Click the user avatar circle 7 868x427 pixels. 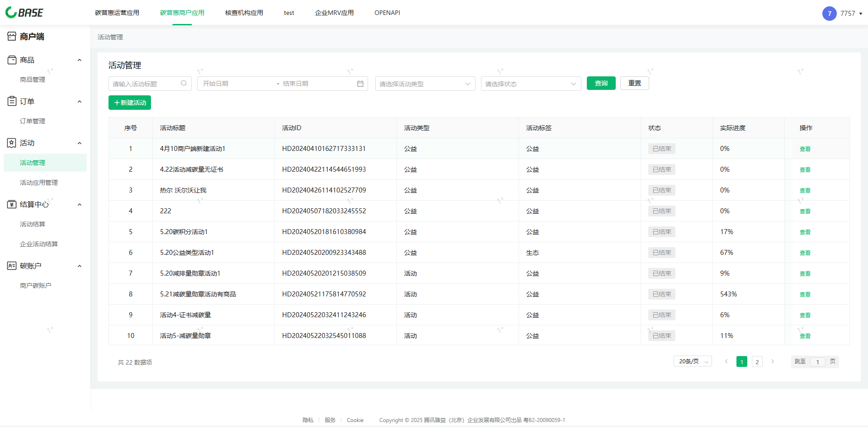829,14
